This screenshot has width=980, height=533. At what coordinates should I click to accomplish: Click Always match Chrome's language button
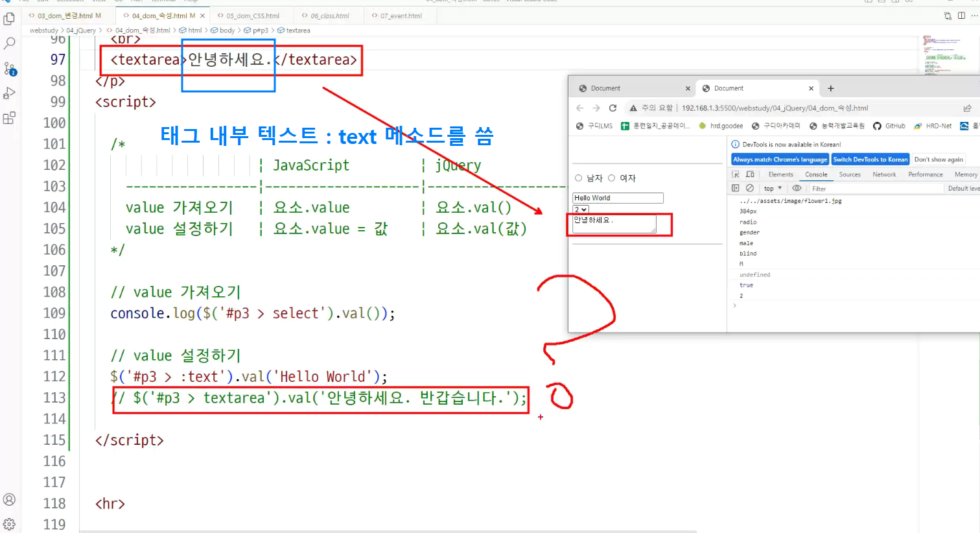click(x=780, y=160)
